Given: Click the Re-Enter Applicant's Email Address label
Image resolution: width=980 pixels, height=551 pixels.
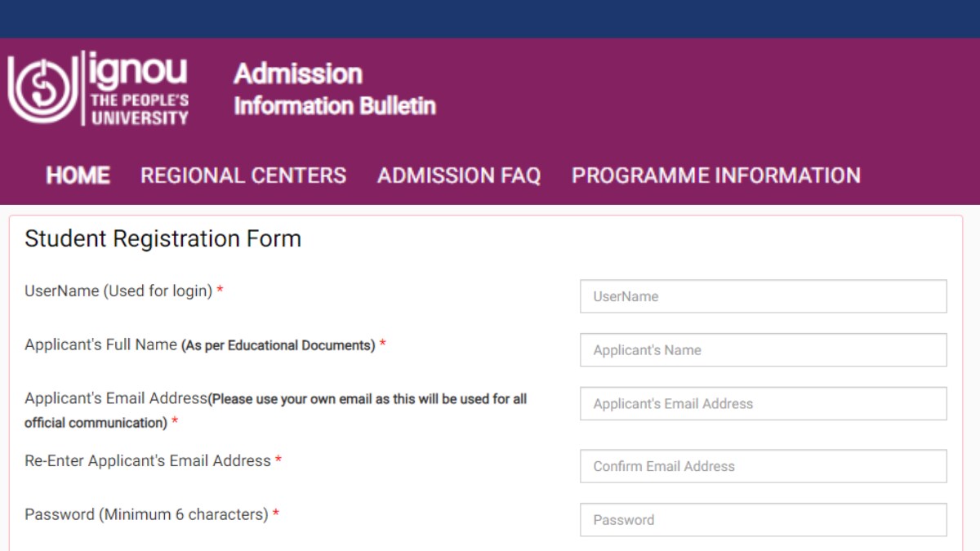Looking at the screenshot, I should point(147,461).
